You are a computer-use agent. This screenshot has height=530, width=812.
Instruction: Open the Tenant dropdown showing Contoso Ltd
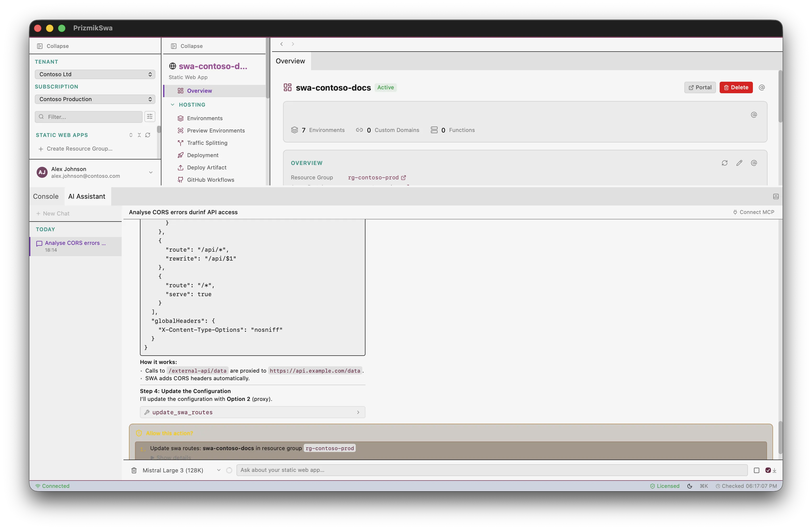click(94, 74)
